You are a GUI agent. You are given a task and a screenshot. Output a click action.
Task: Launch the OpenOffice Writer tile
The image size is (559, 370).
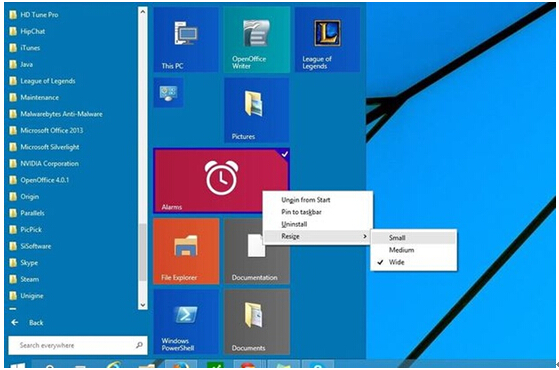257,40
